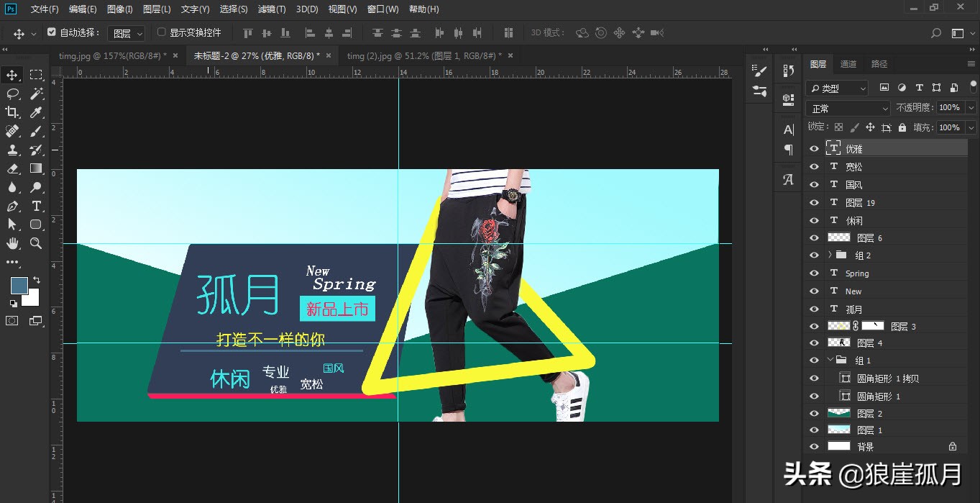Click the 图层 2 layer thumbnail
The width and height of the screenshot is (980, 503).
(x=838, y=413)
